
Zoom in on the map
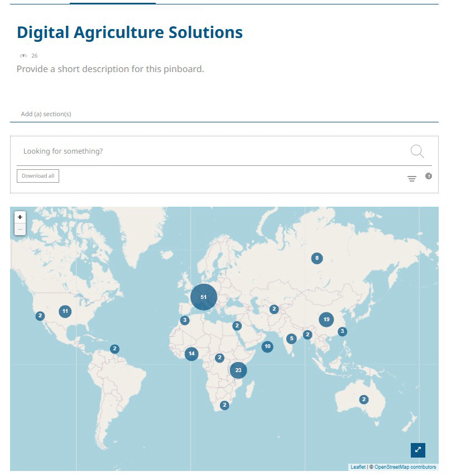20,217
